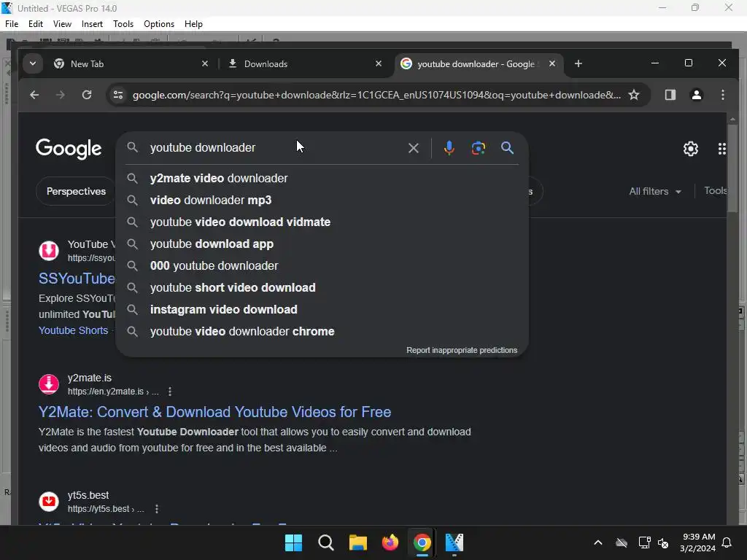Bookmark this page with the star icon
This screenshot has width=747, height=560.
pyautogui.click(x=634, y=95)
